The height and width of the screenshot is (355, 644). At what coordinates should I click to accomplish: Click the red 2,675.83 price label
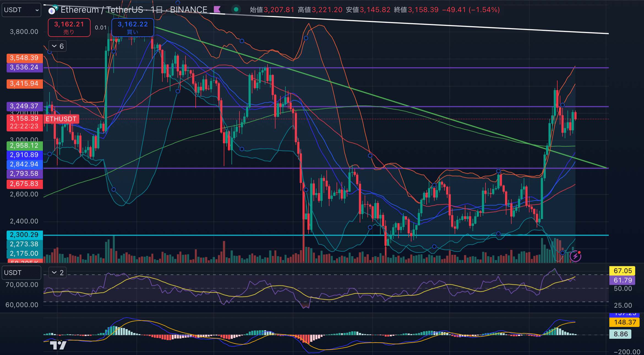tap(24, 184)
